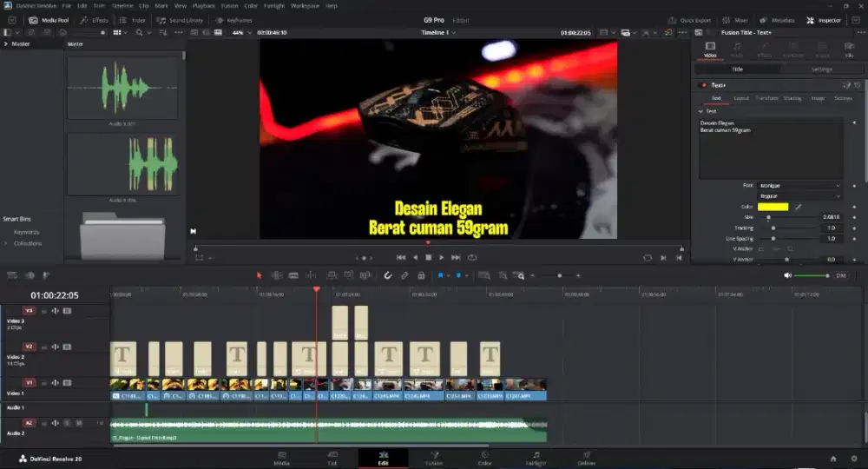
Task: Switch to the Color page
Action: [x=485, y=459]
